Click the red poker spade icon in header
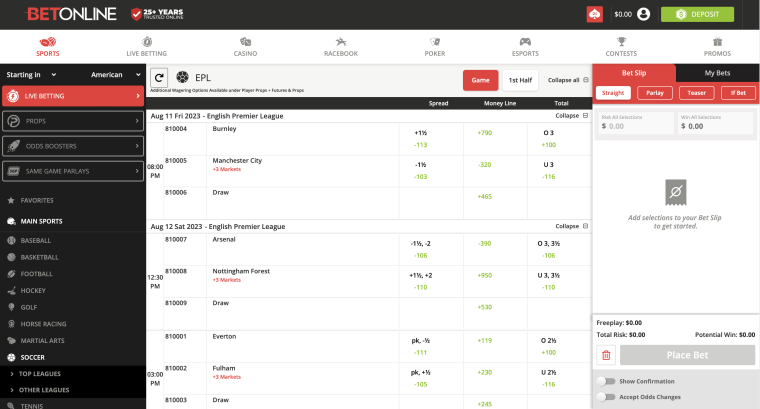760x409 pixels. tap(595, 15)
